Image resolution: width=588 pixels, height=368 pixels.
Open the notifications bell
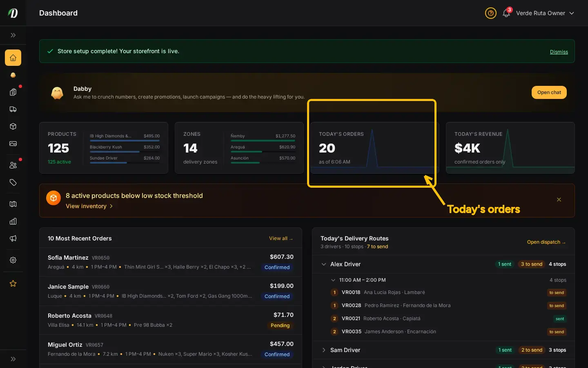point(506,13)
